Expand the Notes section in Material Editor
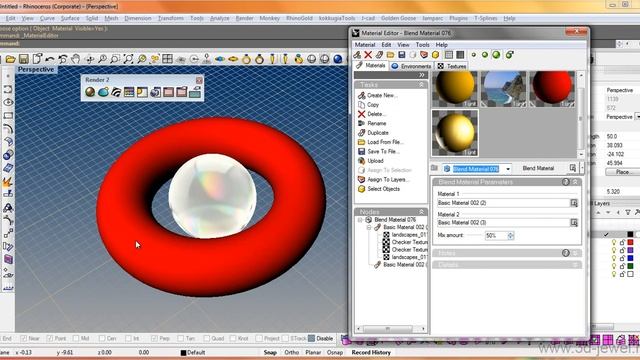The width and height of the screenshot is (640, 360). coord(575,253)
